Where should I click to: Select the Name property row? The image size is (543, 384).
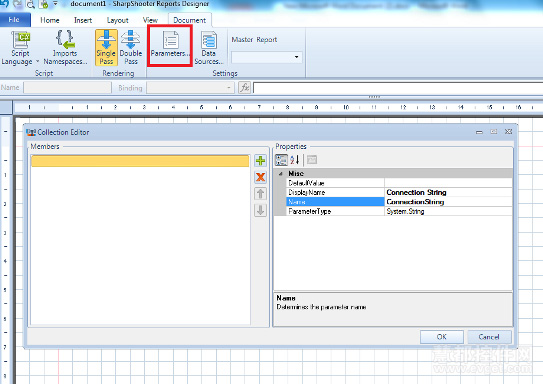point(336,202)
